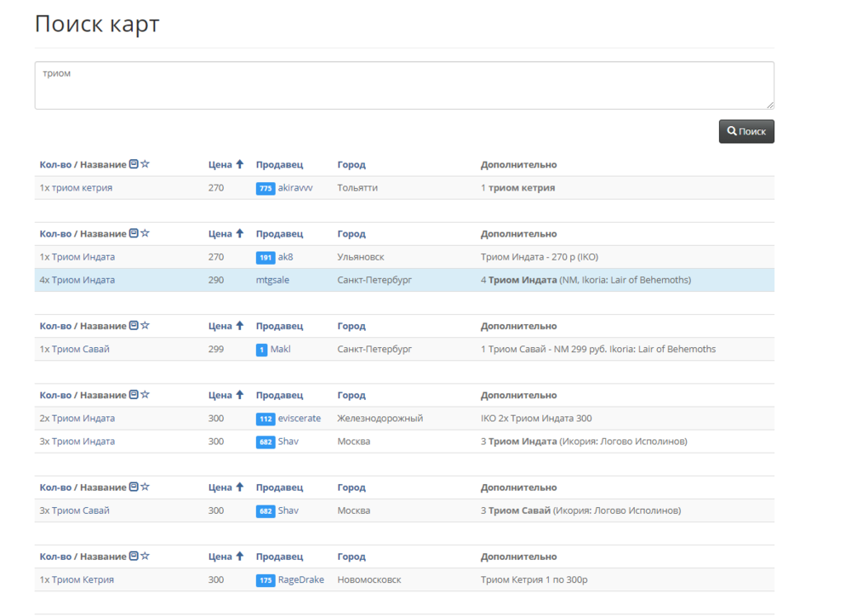Open the 4x Триом Индата card link

pyautogui.click(x=77, y=280)
